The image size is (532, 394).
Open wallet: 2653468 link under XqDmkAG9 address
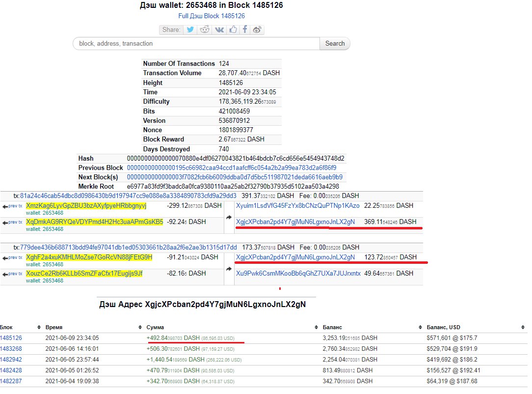tap(45, 229)
